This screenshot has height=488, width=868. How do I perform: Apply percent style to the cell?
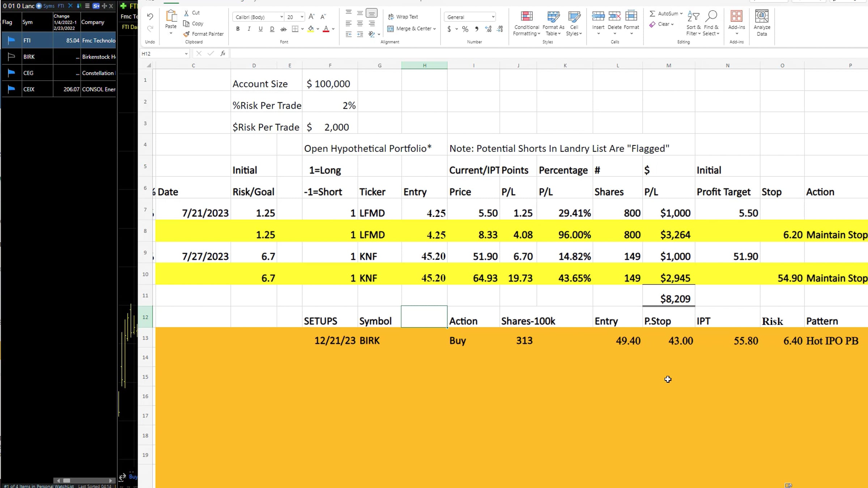(x=465, y=29)
